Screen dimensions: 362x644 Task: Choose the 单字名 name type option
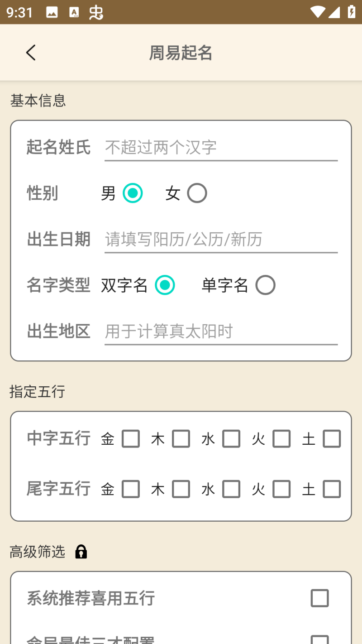coord(265,285)
